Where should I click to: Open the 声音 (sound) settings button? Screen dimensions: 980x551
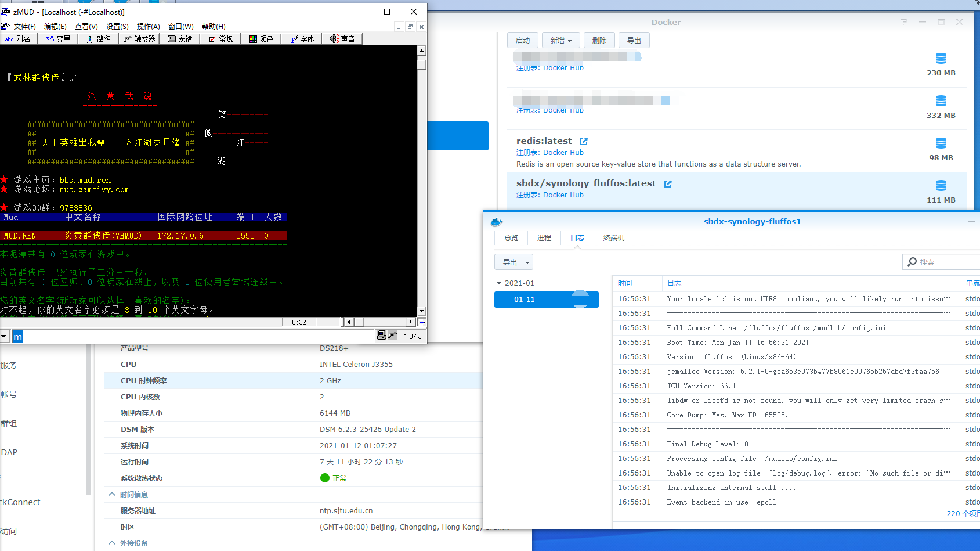[x=342, y=39]
